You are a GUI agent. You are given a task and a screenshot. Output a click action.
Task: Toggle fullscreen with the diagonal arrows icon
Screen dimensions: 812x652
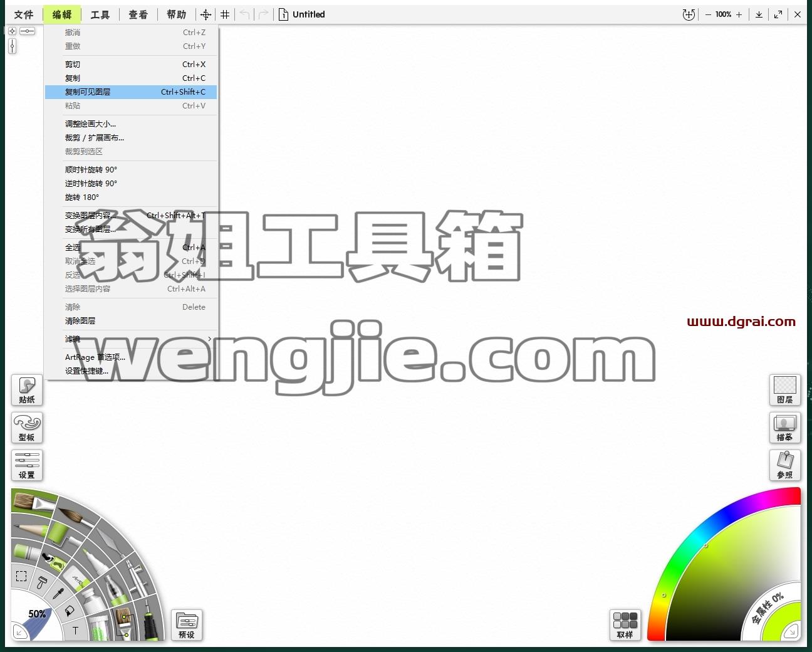tap(778, 14)
